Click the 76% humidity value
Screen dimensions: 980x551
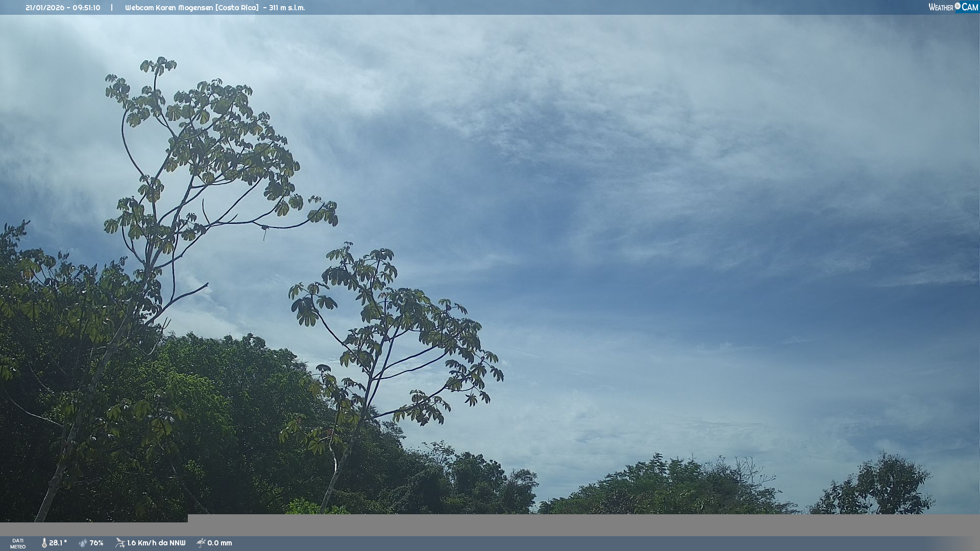96,543
